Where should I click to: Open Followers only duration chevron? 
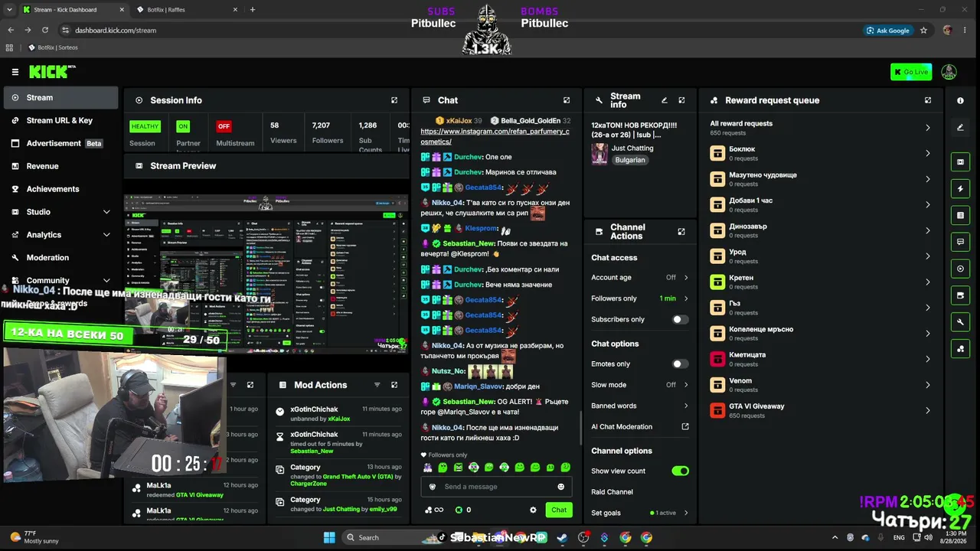(x=686, y=298)
